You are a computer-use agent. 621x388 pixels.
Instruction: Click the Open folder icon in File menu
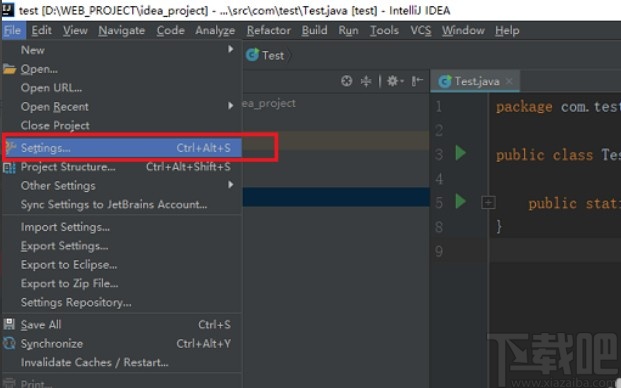point(10,69)
